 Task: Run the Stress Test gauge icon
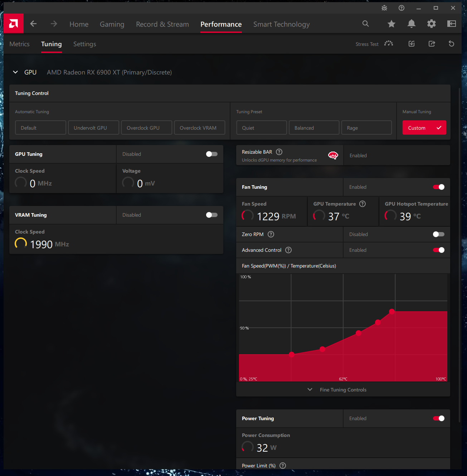[389, 44]
